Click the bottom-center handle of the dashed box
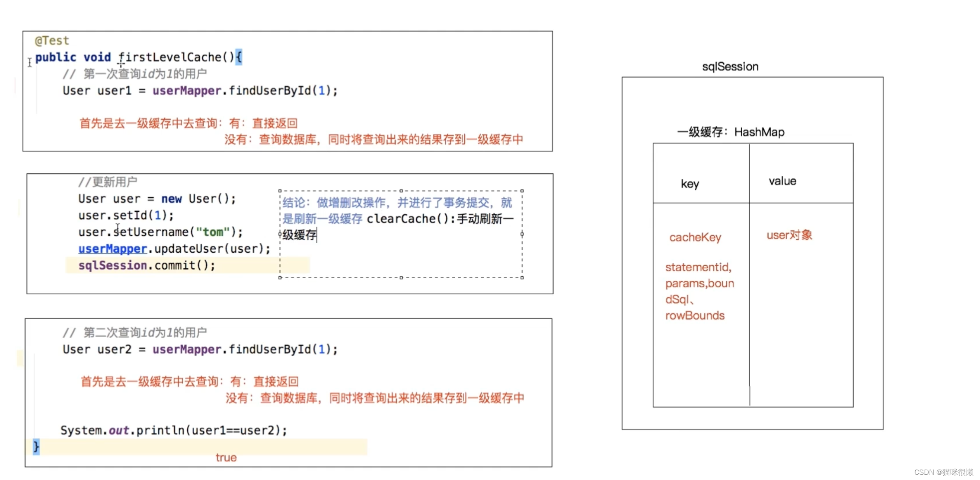The width and height of the screenshot is (980, 480). [x=401, y=278]
